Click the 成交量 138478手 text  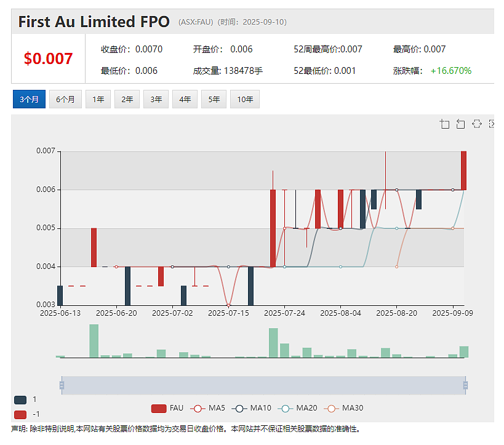click(228, 71)
